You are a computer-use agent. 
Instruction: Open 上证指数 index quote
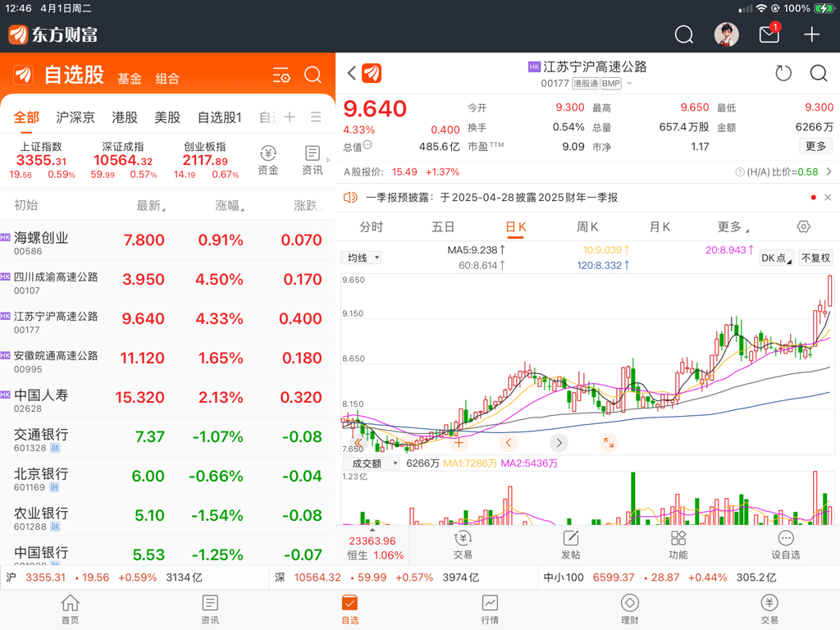pos(42,160)
